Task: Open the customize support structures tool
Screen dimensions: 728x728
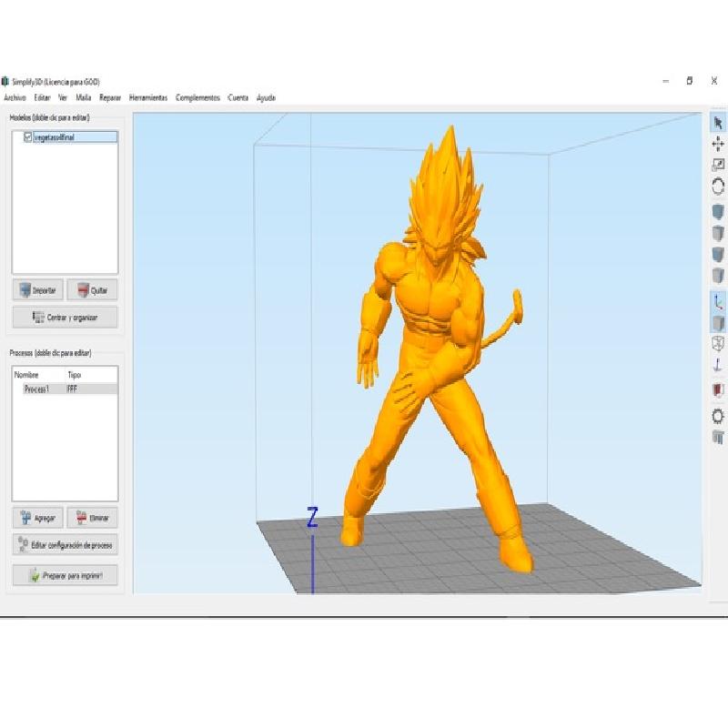Action: point(718,437)
